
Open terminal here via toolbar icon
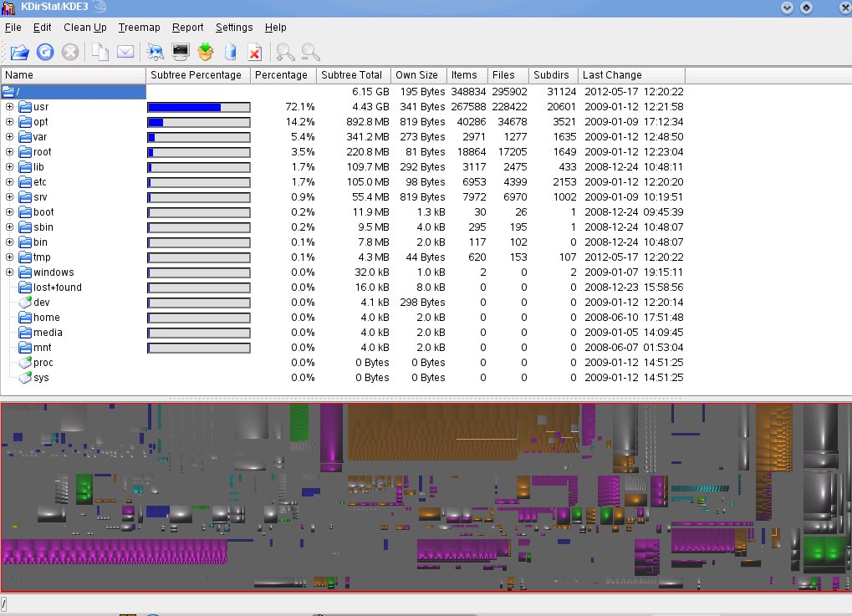tap(179, 53)
